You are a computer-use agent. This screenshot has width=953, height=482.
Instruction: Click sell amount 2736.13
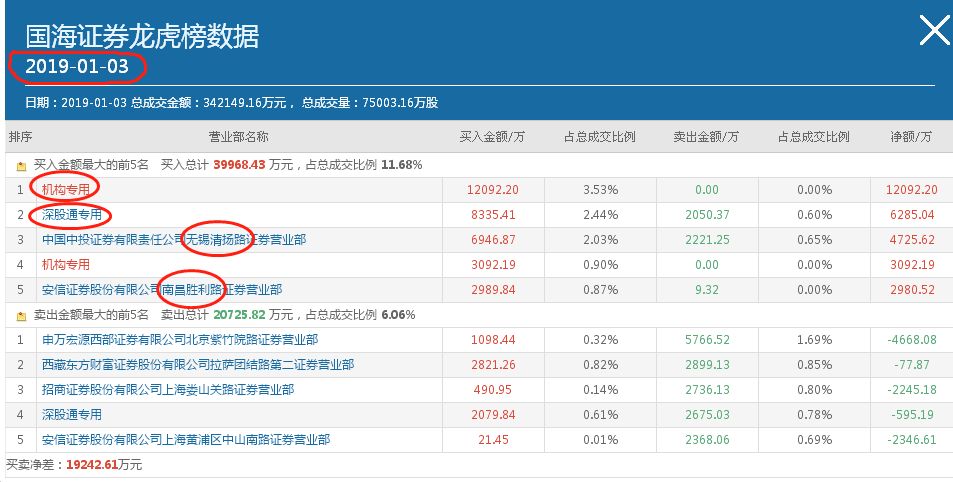point(707,390)
